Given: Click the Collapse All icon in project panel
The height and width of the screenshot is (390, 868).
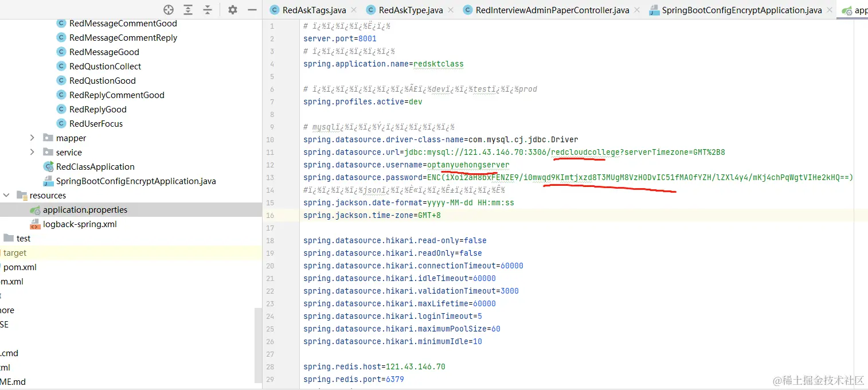Looking at the screenshot, I should click(x=208, y=10).
